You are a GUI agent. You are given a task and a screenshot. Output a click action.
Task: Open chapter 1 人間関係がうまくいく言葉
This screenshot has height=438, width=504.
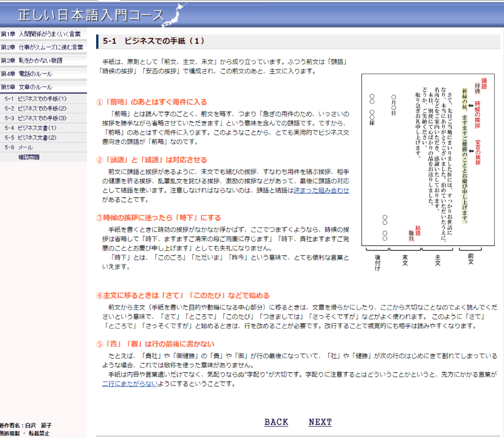click(x=41, y=34)
